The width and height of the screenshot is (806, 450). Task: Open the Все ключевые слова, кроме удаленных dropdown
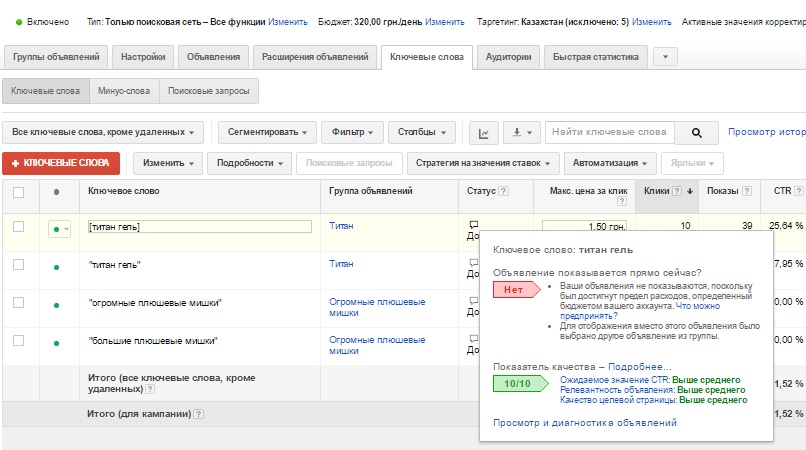pyautogui.click(x=103, y=132)
